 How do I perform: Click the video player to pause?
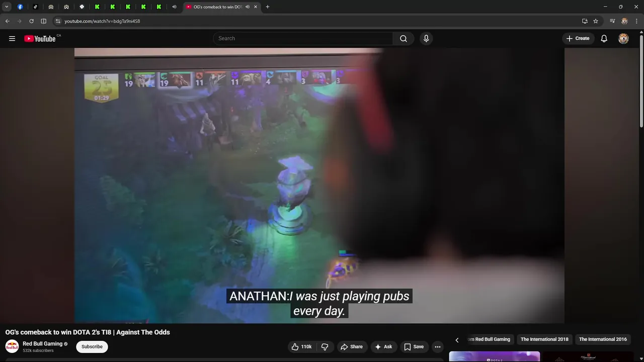coord(319,186)
